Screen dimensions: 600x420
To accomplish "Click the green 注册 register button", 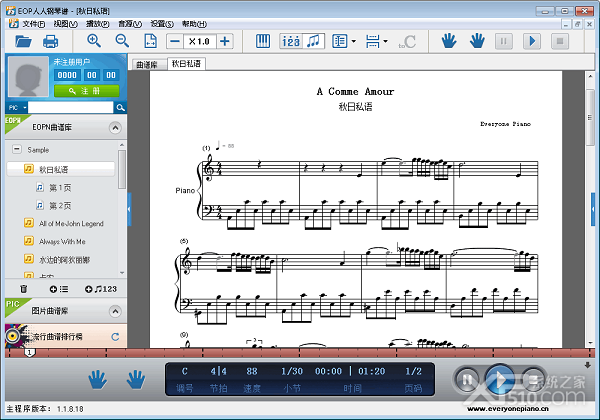I will coord(86,91).
